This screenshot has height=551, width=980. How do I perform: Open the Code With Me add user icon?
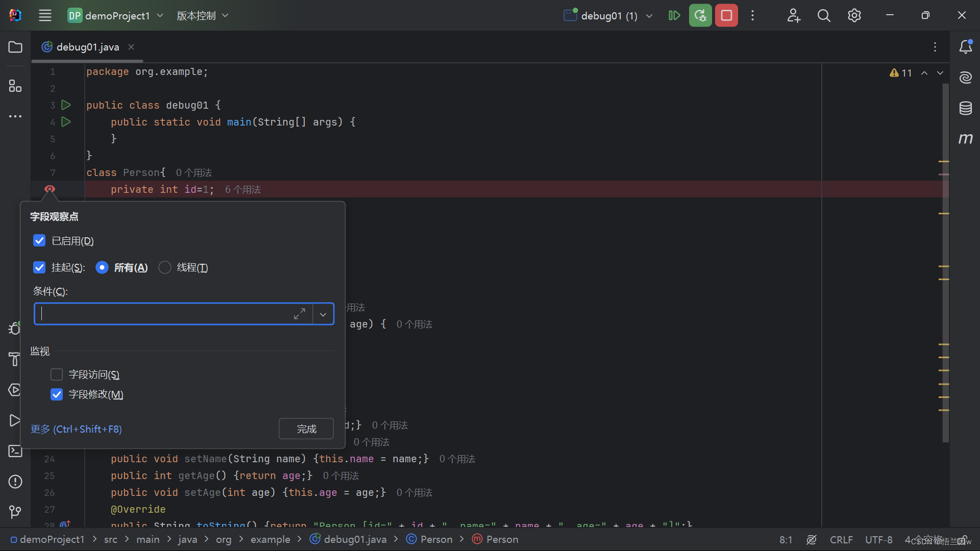tap(794, 15)
